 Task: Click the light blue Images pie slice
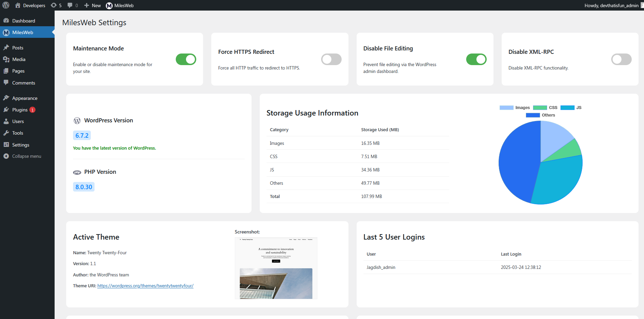[x=553, y=140]
